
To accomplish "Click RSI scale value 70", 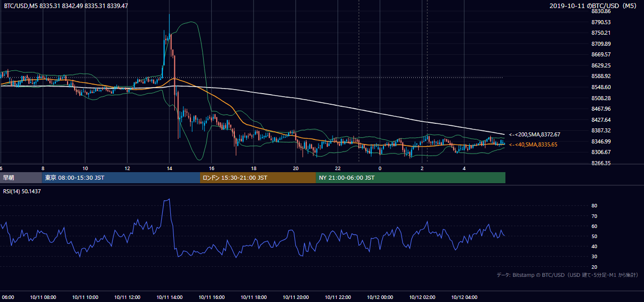I will [594, 216].
